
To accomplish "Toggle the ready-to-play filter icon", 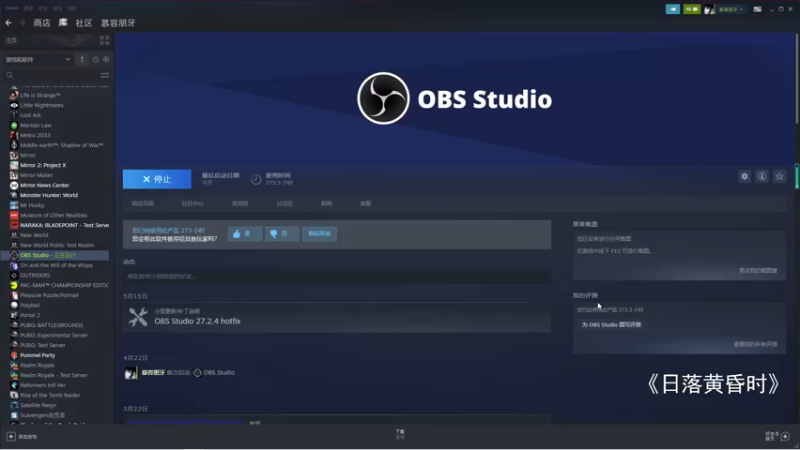I will [106, 60].
